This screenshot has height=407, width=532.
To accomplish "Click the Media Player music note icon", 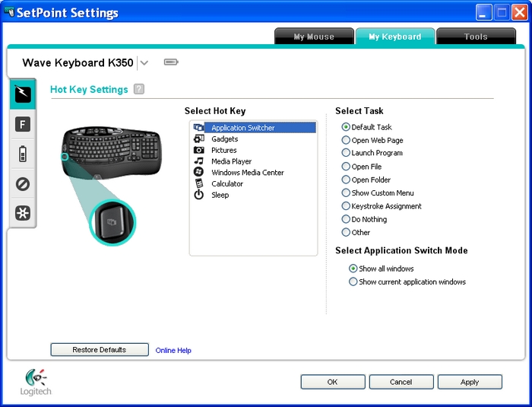I will click(198, 161).
